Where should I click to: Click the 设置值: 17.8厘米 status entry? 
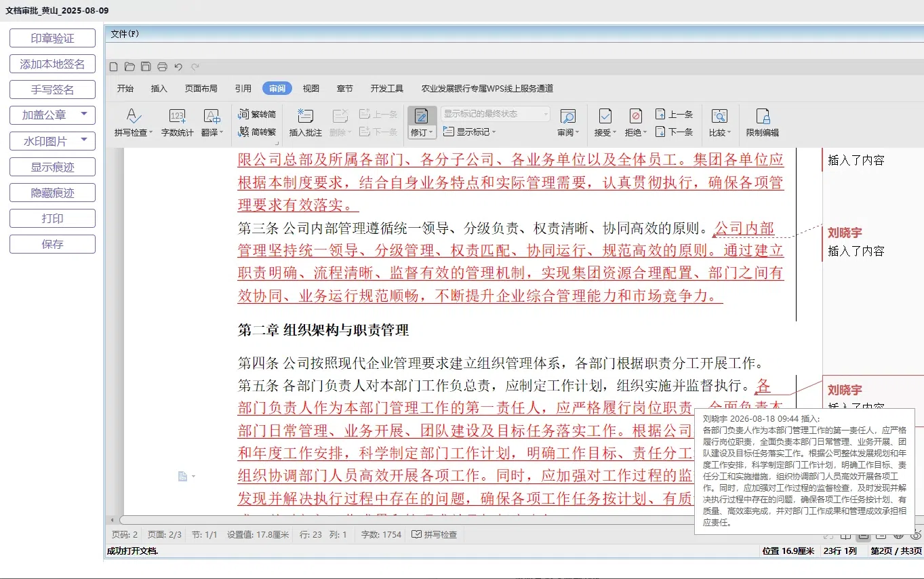258,534
